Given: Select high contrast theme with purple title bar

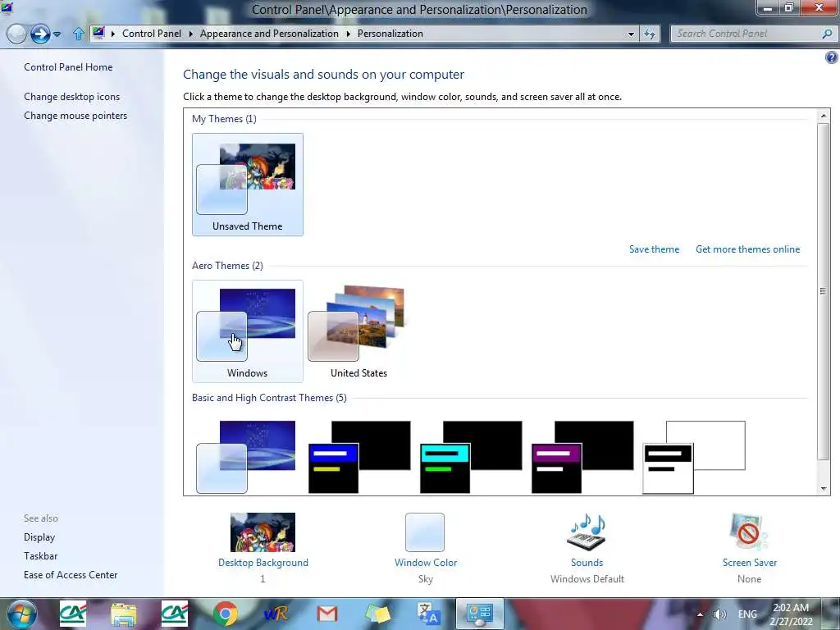Looking at the screenshot, I should [582, 457].
